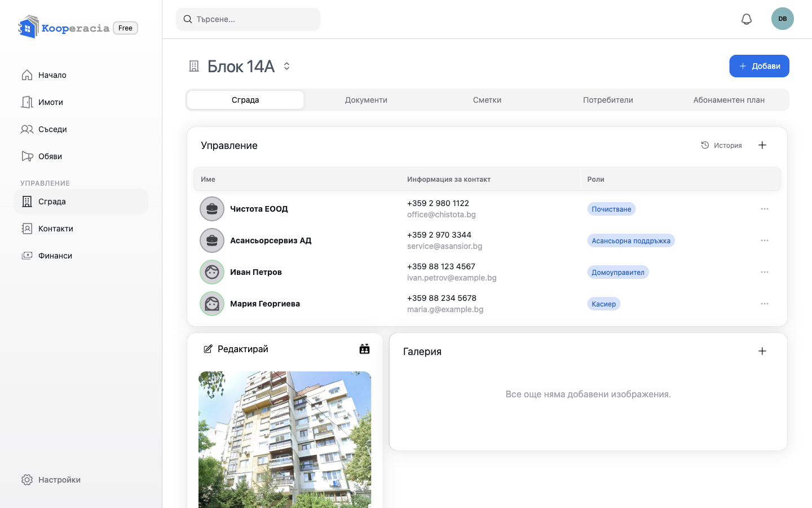Open the notifications bell
812x508 pixels.
click(x=747, y=19)
